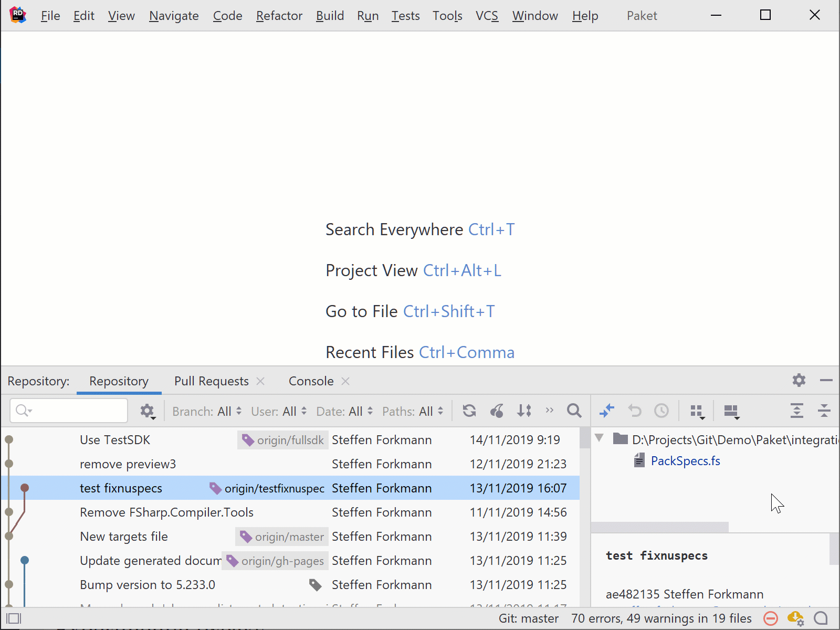This screenshot has width=840, height=630.
Task: Close the Console tab
Action: 345,381
